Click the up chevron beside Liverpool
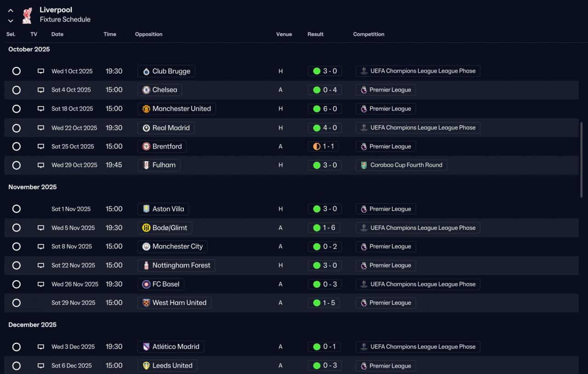588x374 pixels. pyautogui.click(x=11, y=11)
